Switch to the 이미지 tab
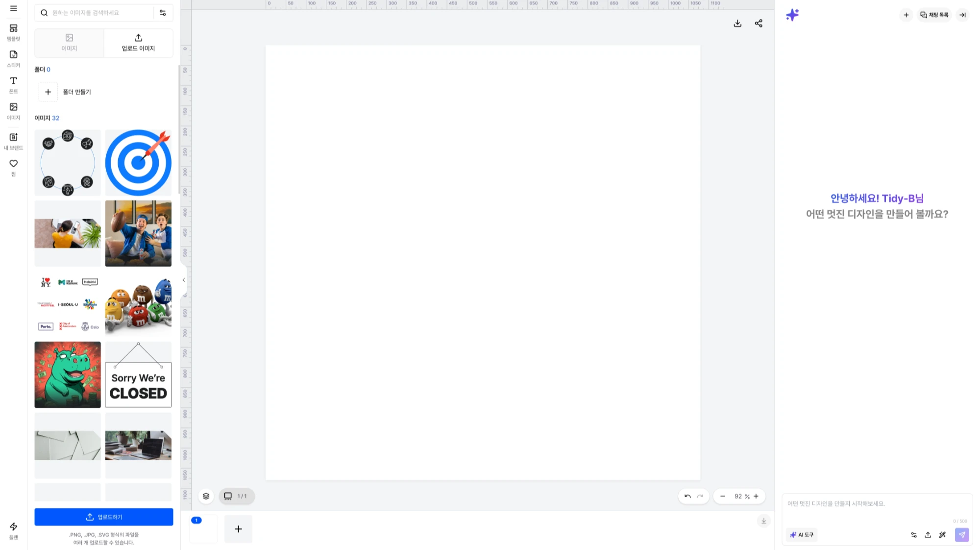Viewport: 980px width, 550px height. tap(69, 43)
